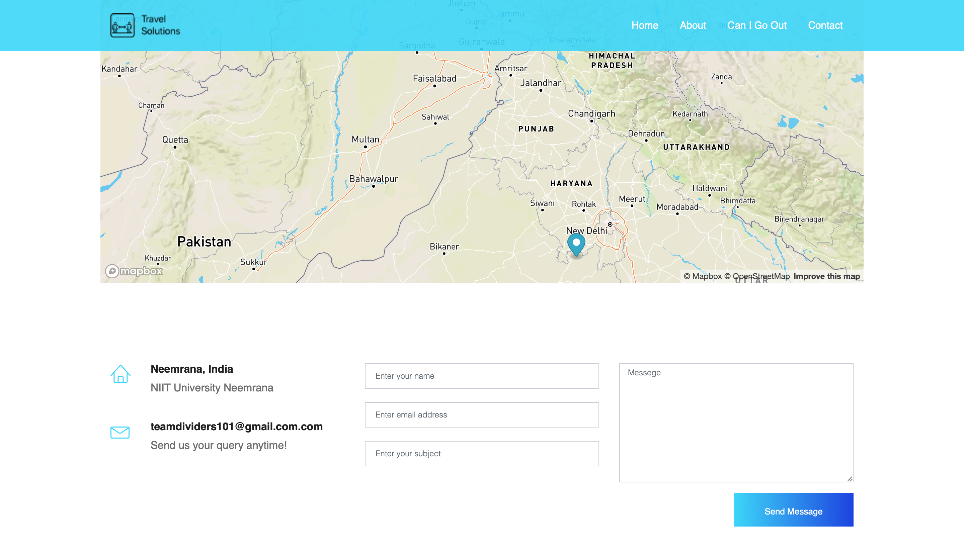Click the Travel Solutions logo icon
This screenshot has height=560, width=964.
123,25
